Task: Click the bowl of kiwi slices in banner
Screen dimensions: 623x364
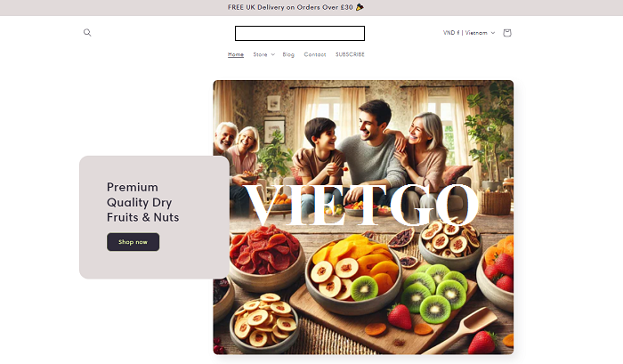Action: coord(435,292)
